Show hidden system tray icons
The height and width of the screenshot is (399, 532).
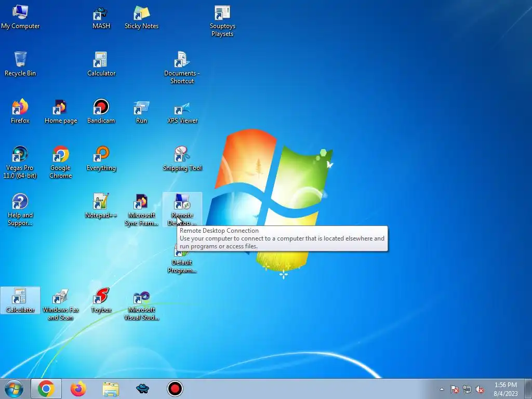pyautogui.click(x=442, y=389)
